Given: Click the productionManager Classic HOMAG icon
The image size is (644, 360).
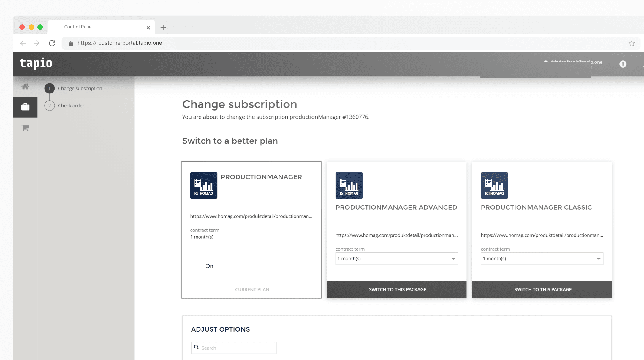Looking at the screenshot, I should [x=494, y=185].
